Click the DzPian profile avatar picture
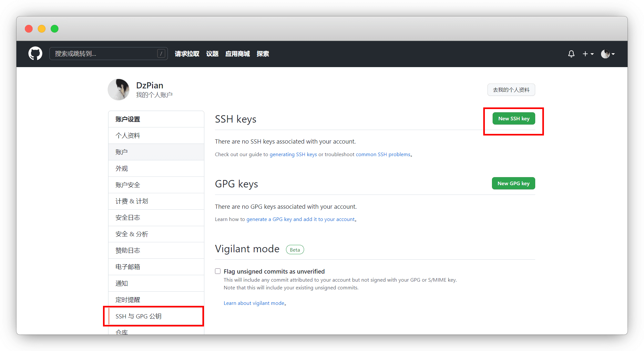The height and width of the screenshot is (351, 644). click(119, 90)
